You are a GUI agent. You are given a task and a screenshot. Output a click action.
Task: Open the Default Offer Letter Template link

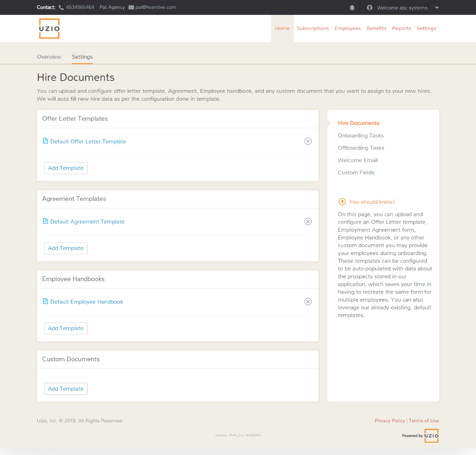click(88, 141)
